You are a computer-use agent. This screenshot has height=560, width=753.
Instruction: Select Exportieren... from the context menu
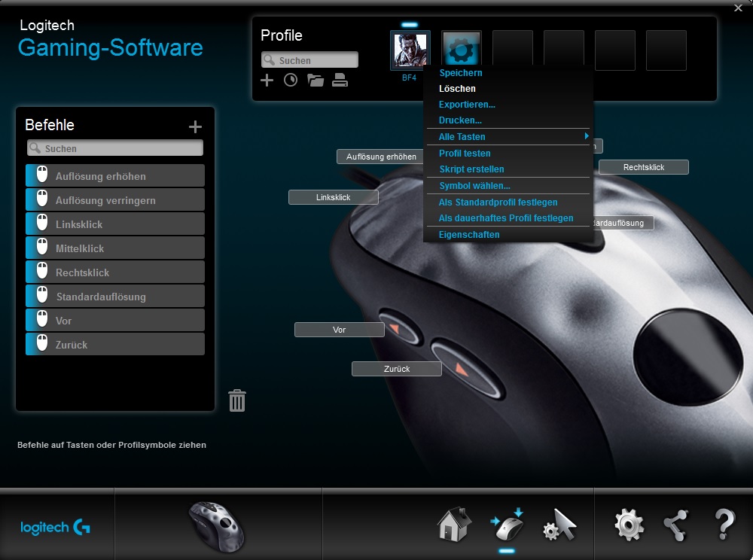(x=508, y=105)
